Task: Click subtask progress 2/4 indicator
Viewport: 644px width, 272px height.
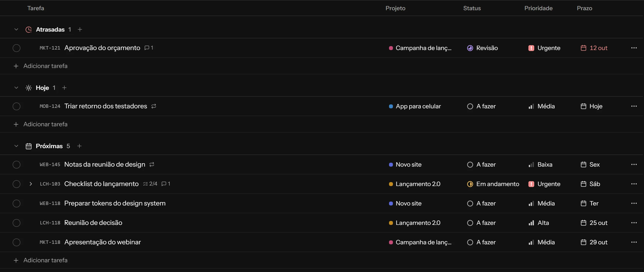Action: pyautogui.click(x=150, y=184)
